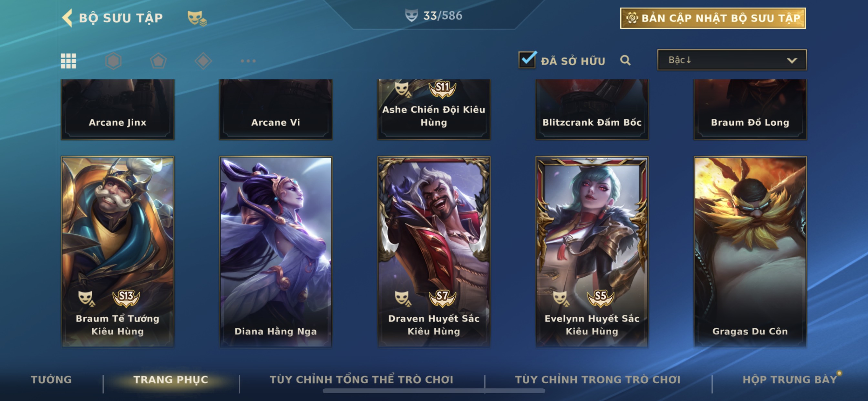Open the skin search magnifier
This screenshot has width=868, height=401.
click(625, 60)
